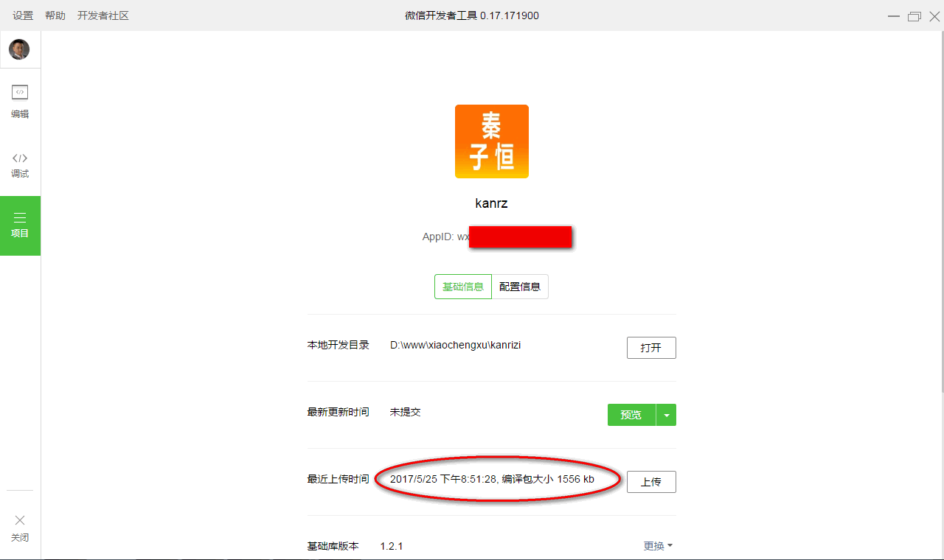The width and height of the screenshot is (944, 560).
Task: Click the 打开 button for local directory
Action: tap(651, 348)
